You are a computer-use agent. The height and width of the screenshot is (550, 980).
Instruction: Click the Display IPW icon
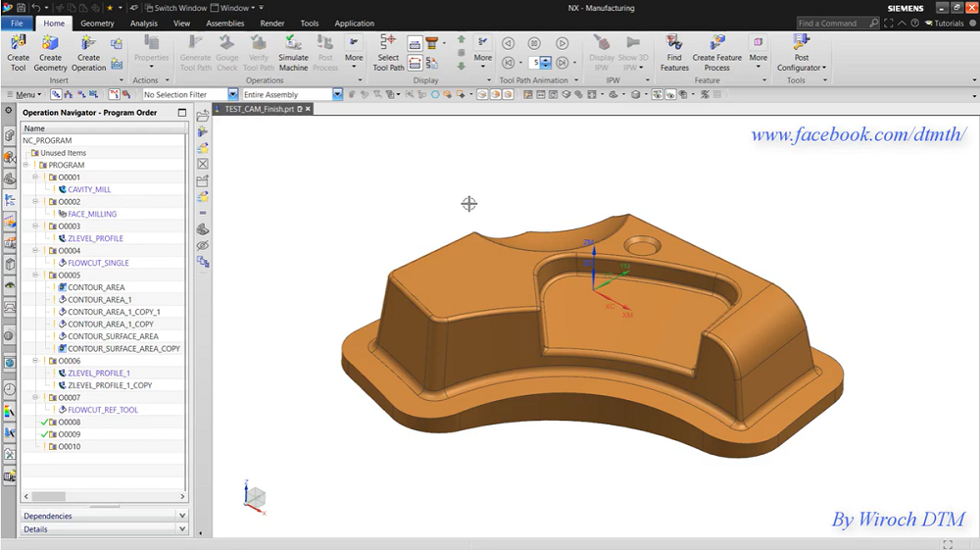pyautogui.click(x=602, y=53)
